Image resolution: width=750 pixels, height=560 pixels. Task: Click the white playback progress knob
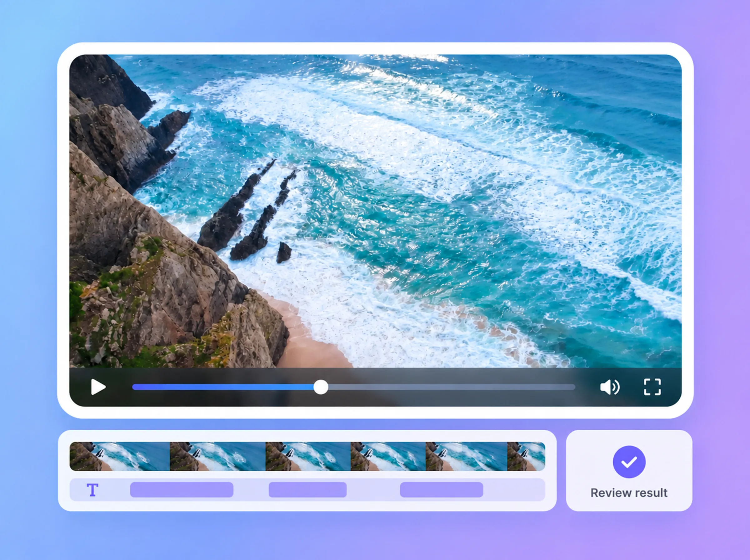tap(321, 387)
